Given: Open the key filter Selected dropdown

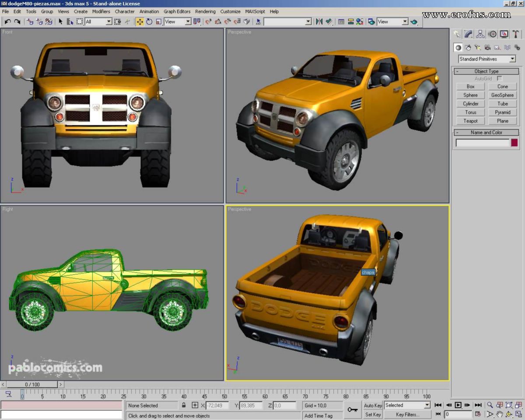Looking at the screenshot, I should (x=407, y=405).
